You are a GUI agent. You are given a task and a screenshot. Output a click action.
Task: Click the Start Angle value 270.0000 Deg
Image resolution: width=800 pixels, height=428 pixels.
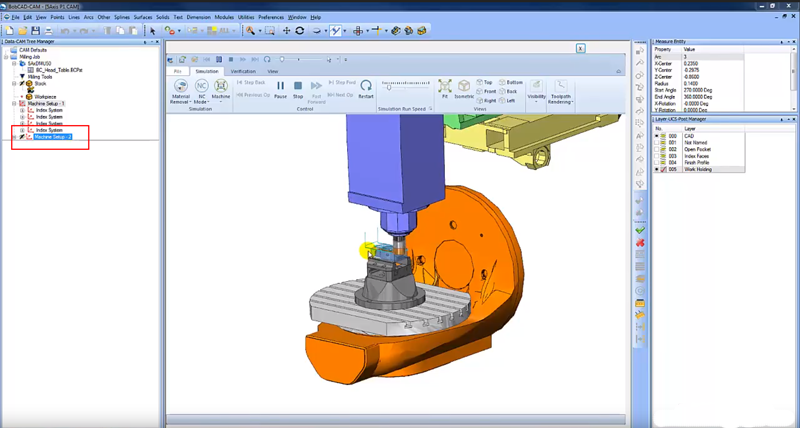pos(698,90)
